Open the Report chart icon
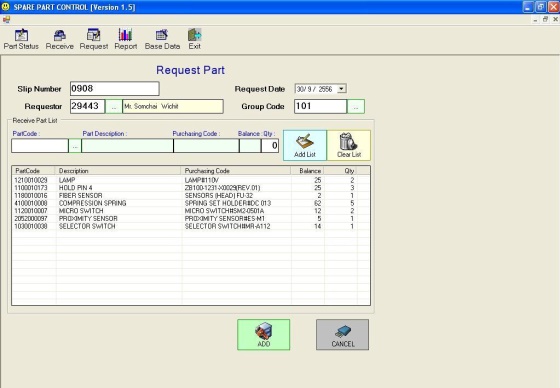560x388 pixels. (125, 39)
